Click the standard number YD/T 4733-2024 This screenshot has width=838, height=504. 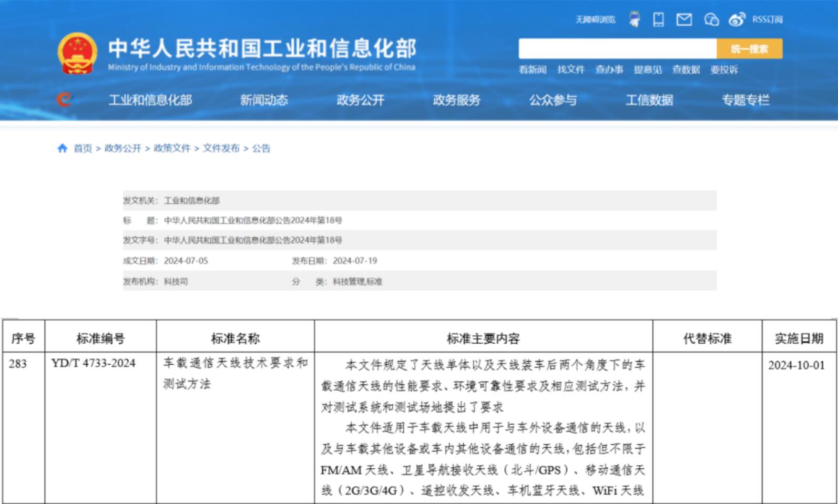pos(94,363)
